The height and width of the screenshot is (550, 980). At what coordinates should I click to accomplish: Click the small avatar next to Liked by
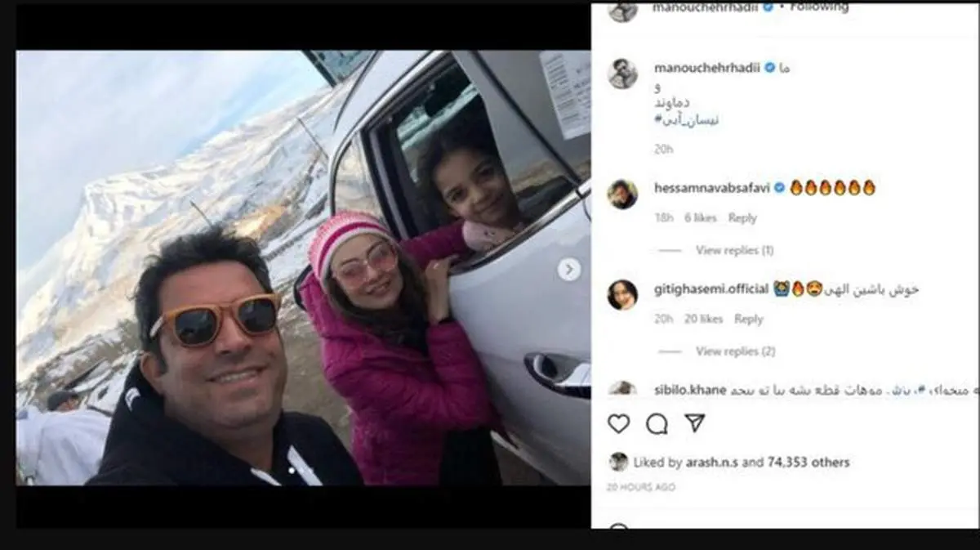tap(618, 462)
